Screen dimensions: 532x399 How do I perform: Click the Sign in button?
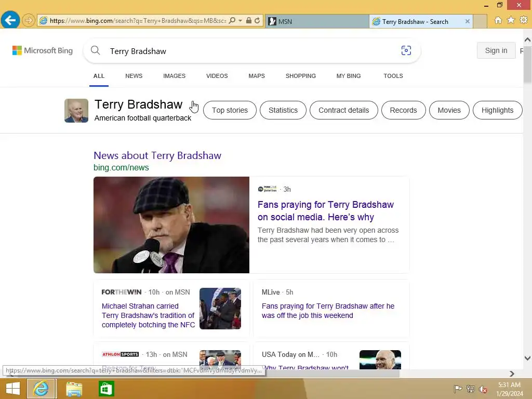[496, 50]
